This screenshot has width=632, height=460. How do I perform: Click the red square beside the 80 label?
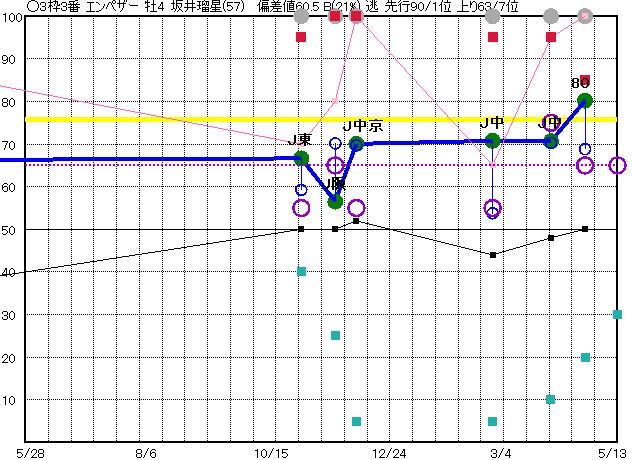(585, 81)
